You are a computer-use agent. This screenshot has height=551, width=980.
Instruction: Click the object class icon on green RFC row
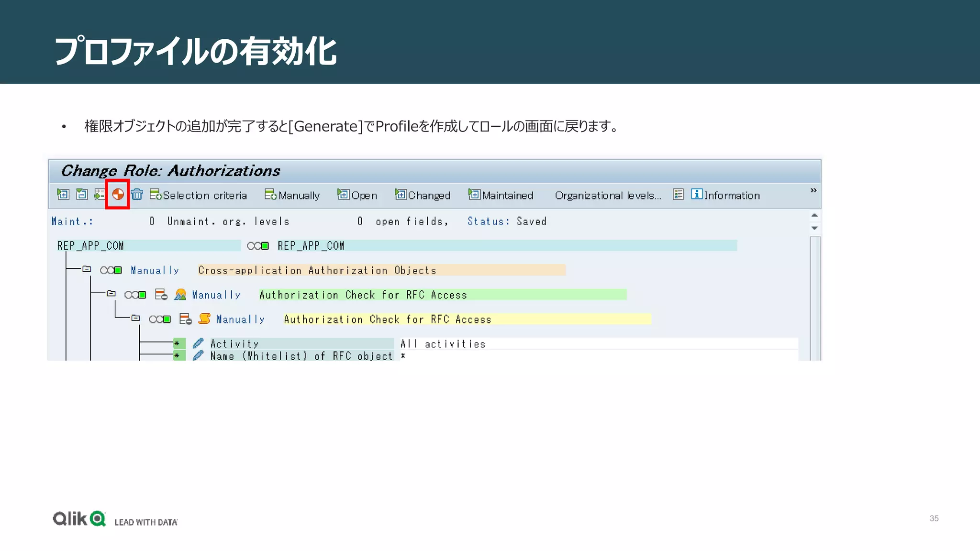click(x=180, y=294)
